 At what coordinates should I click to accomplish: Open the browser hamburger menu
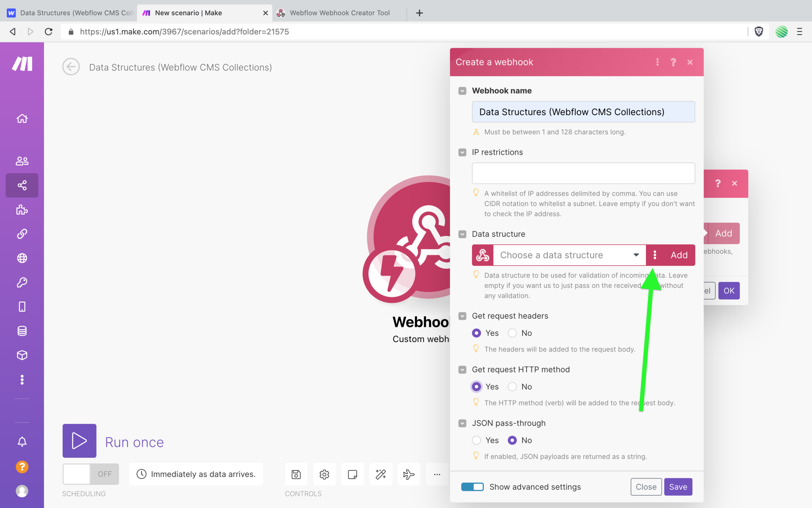click(x=799, y=32)
